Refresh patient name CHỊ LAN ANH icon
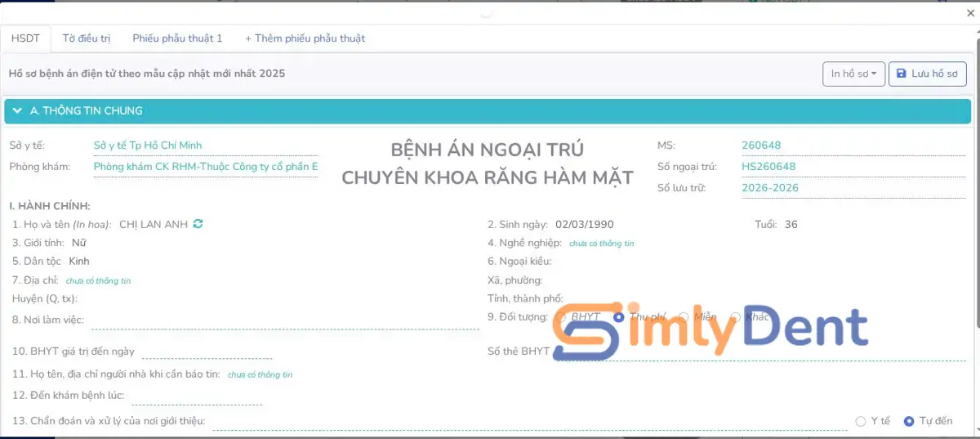The width and height of the screenshot is (980, 439). [198, 224]
